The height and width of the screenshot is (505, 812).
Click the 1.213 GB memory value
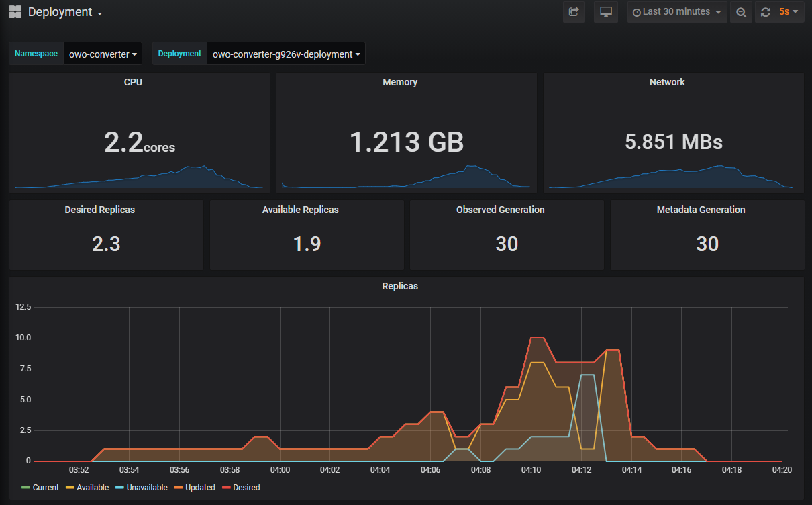pyautogui.click(x=407, y=142)
